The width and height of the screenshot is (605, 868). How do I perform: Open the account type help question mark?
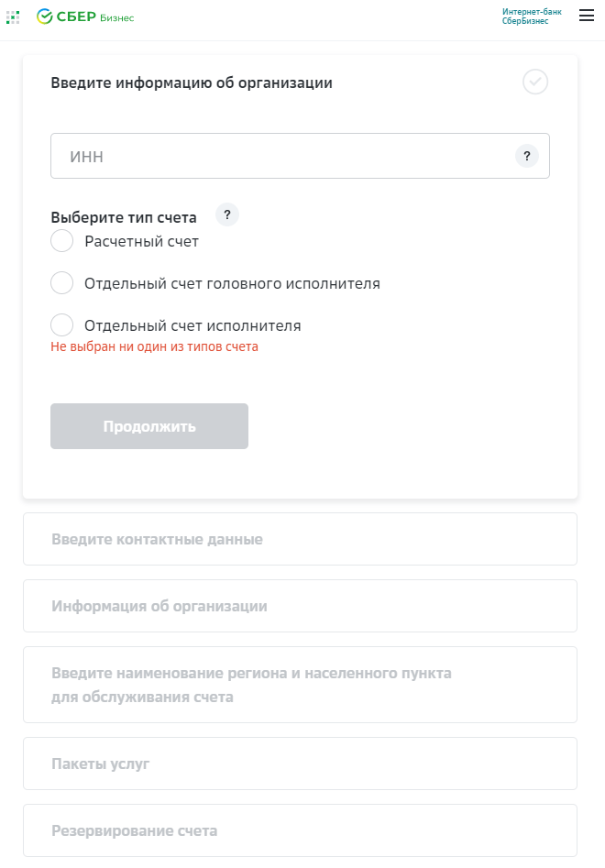point(226,214)
